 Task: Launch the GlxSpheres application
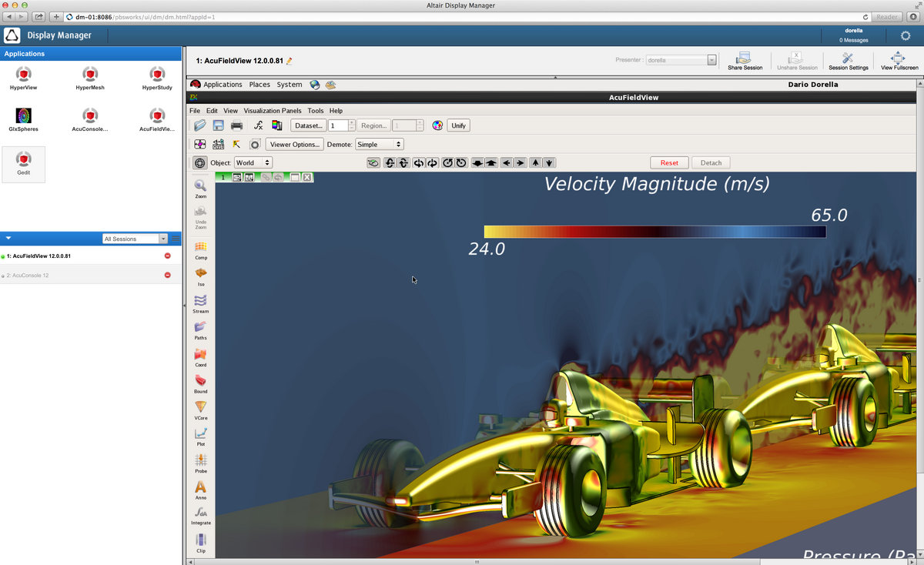point(23,120)
